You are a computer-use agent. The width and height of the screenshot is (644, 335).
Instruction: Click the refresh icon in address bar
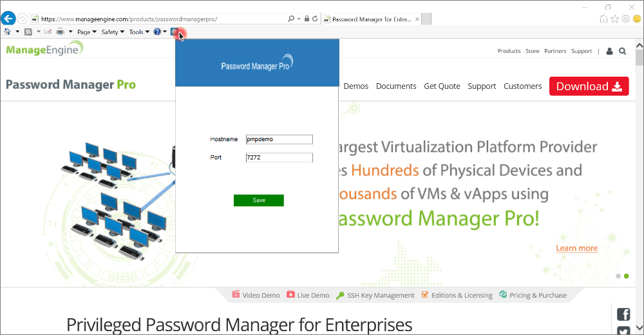[315, 19]
